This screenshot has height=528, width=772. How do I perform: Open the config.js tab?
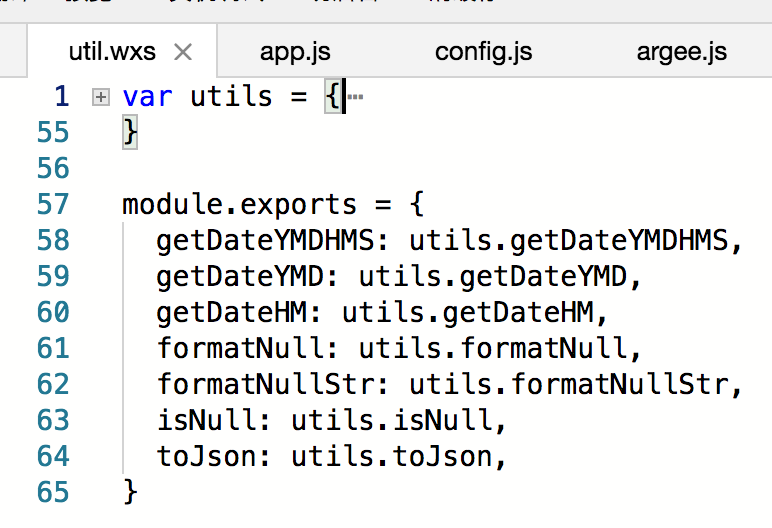pyautogui.click(x=483, y=52)
